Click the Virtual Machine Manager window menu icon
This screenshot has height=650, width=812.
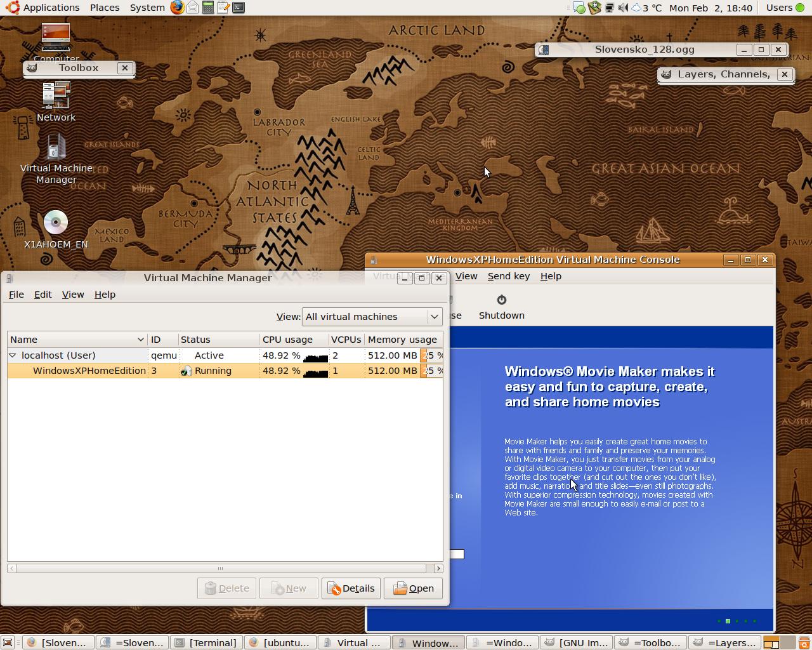coord(10,278)
